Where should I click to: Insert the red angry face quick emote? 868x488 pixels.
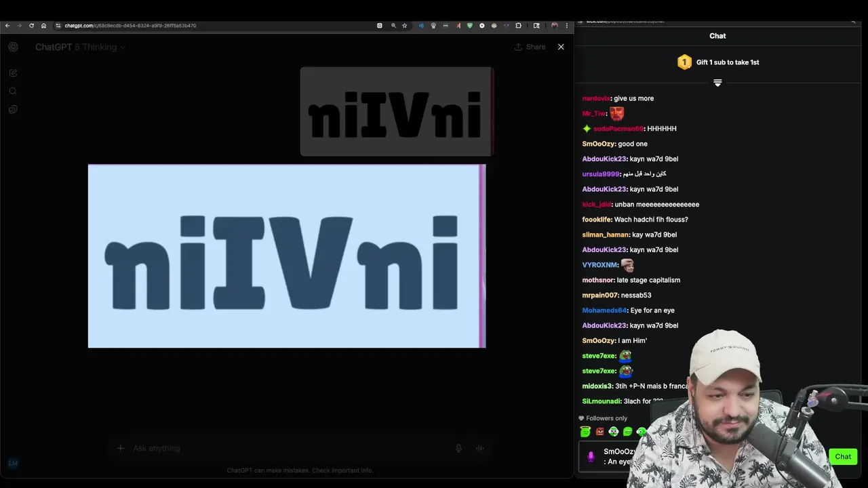599,432
